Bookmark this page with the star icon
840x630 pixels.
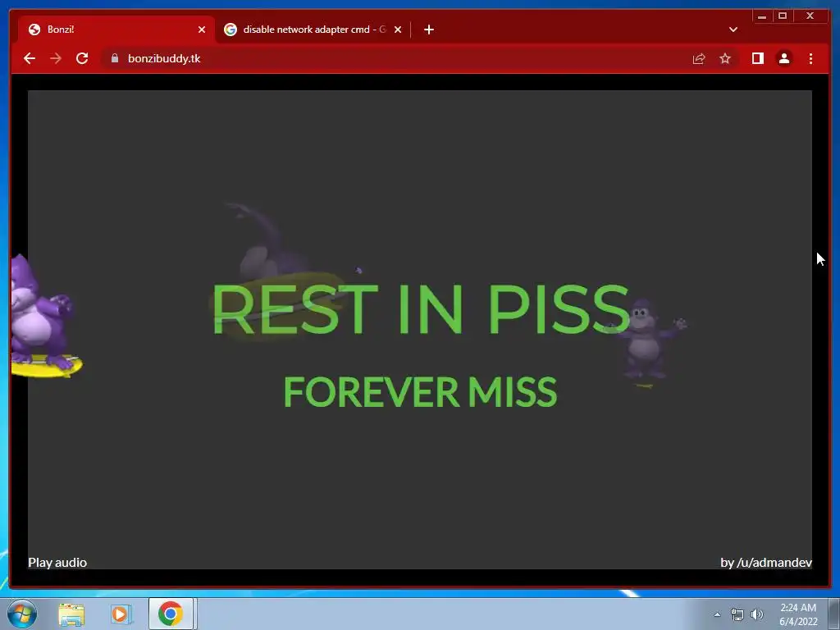point(725,58)
